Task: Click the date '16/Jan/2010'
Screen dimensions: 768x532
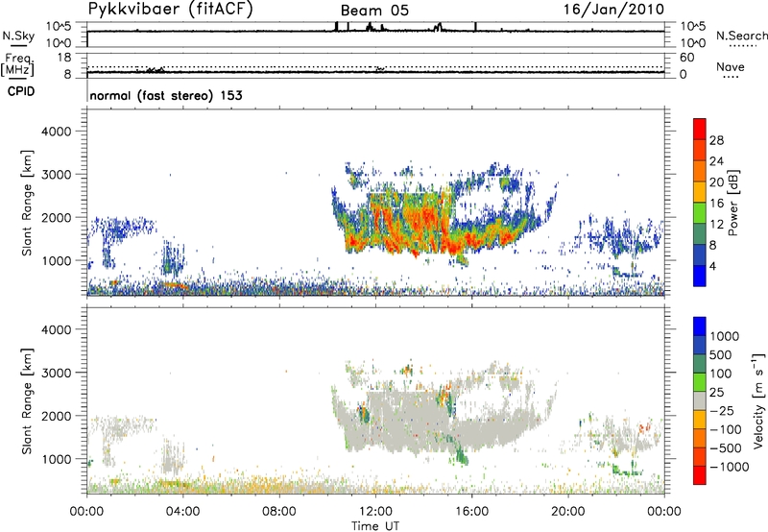Action: pyautogui.click(x=613, y=10)
